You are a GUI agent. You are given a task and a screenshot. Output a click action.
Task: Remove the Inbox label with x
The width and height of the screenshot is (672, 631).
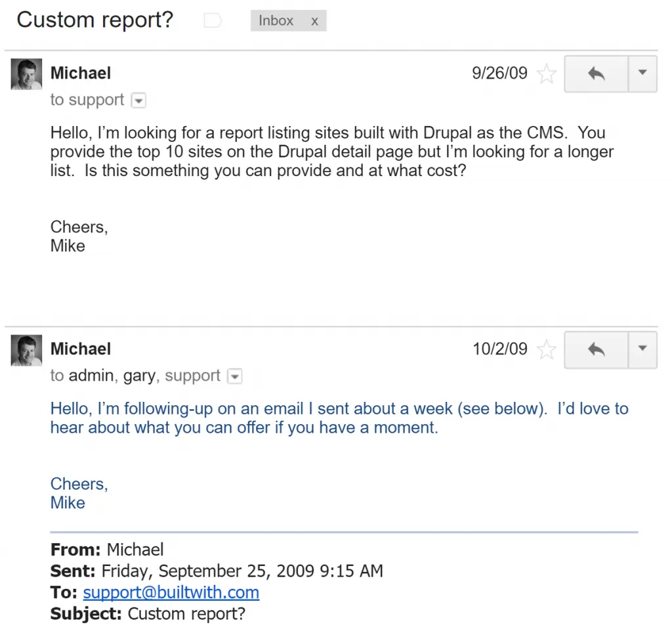[314, 21]
